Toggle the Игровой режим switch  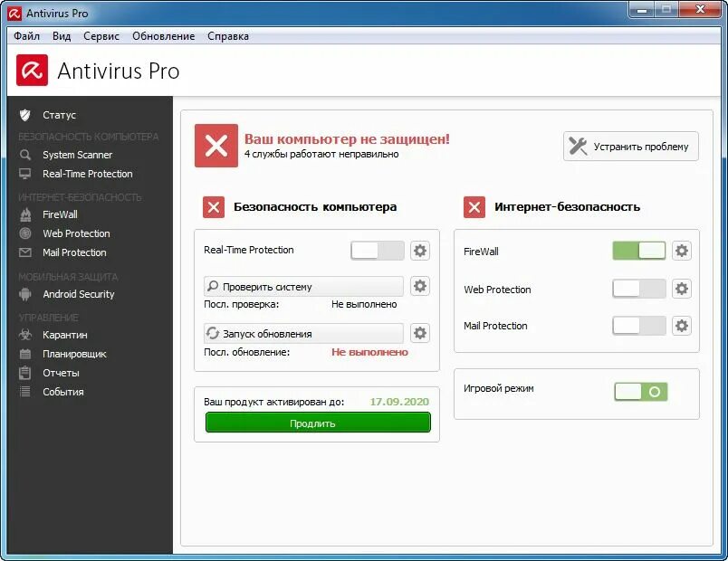click(641, 392)
